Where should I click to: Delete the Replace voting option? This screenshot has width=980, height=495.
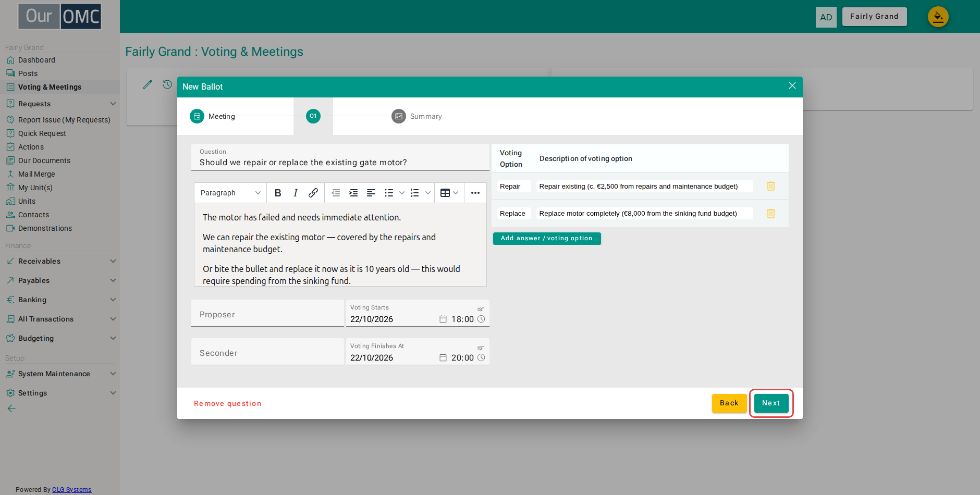point(771,214)
